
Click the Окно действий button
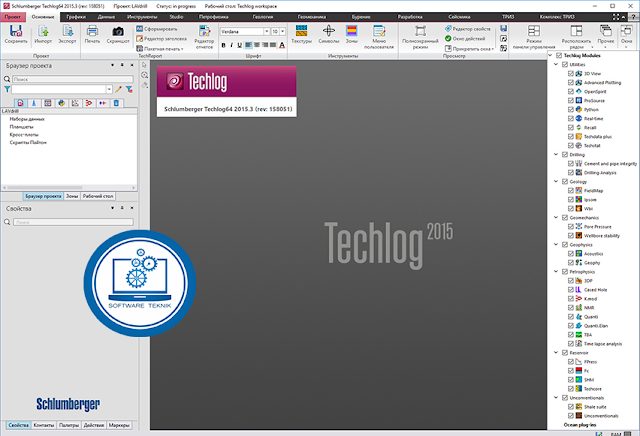[x=465, y=38]
